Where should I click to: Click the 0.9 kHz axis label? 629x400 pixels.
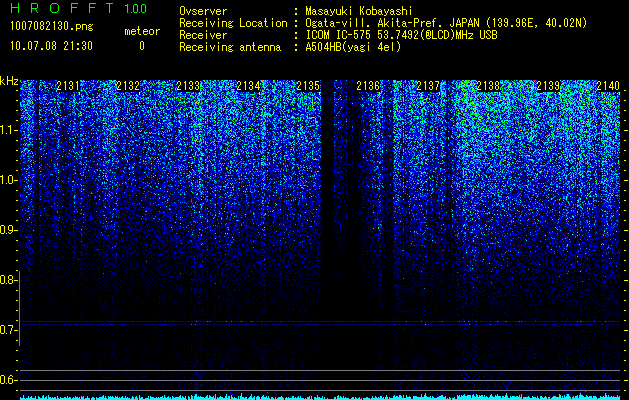click(x=9, y=230)
